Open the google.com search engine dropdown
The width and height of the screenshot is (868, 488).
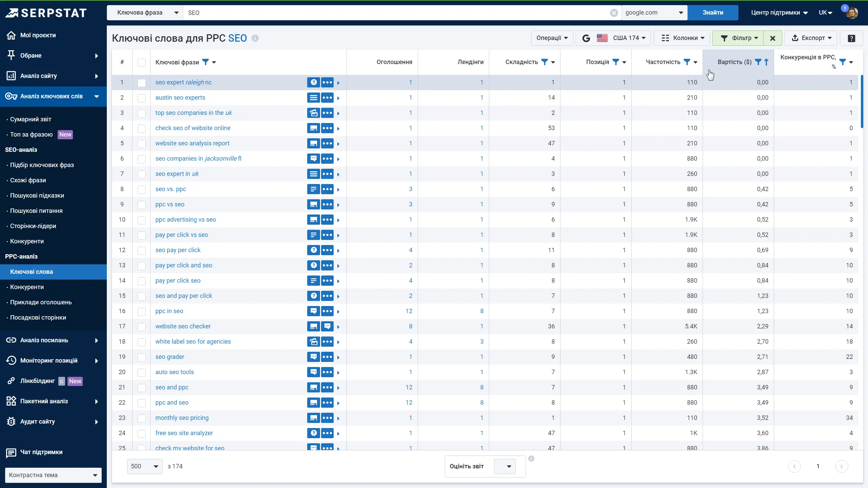(x=654, y=13)
